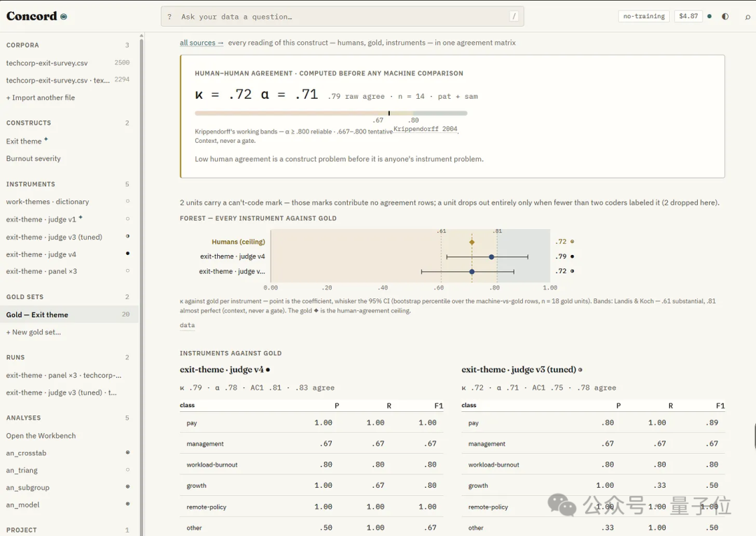The image size is (756, 536).
Task: Click '+ New gold set...'
Action: [34, 332]
